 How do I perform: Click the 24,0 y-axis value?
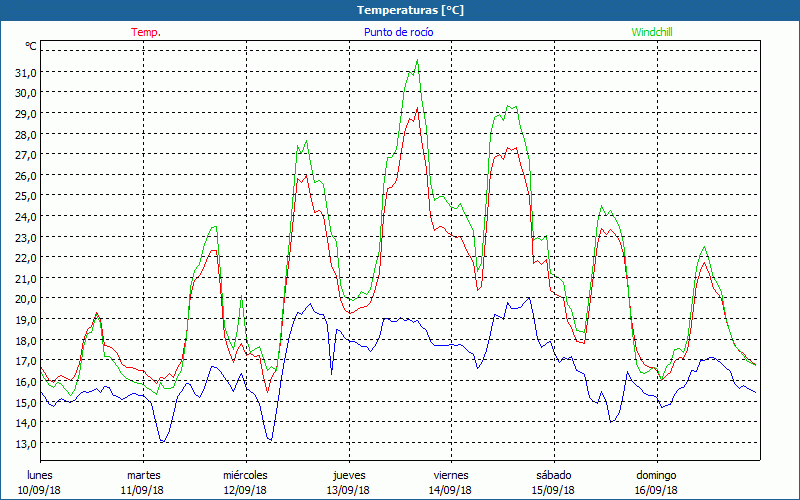click(26, 217)
